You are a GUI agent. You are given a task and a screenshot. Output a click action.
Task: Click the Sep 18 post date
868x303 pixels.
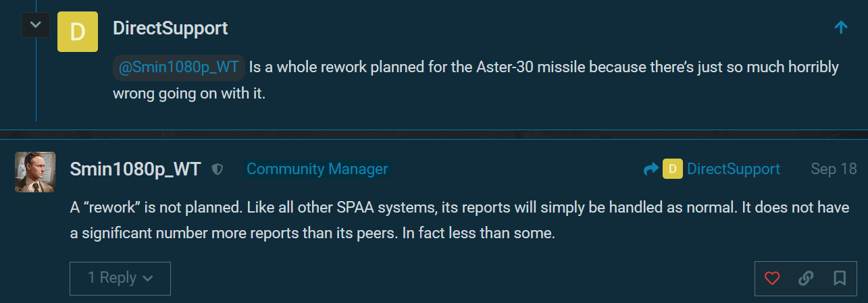pos(834,169)
